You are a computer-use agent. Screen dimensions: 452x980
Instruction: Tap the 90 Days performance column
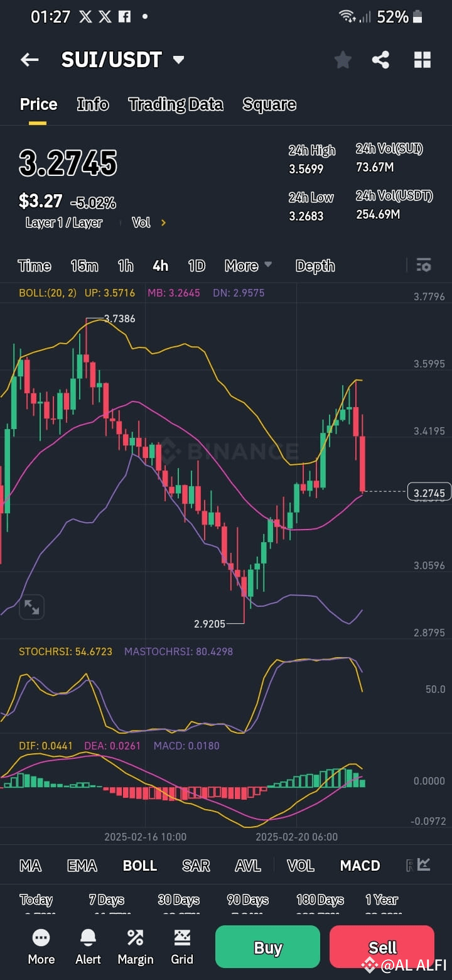(x=248, y=905)
